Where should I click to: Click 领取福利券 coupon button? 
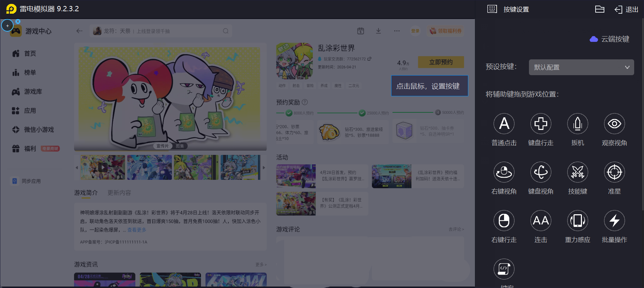(x=446, y=31)
